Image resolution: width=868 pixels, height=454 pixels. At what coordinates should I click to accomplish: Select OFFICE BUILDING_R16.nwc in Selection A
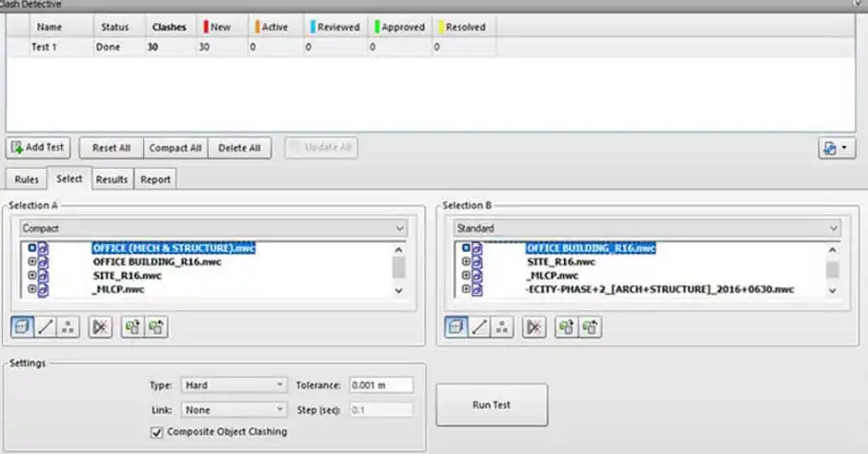click(157, 261)
